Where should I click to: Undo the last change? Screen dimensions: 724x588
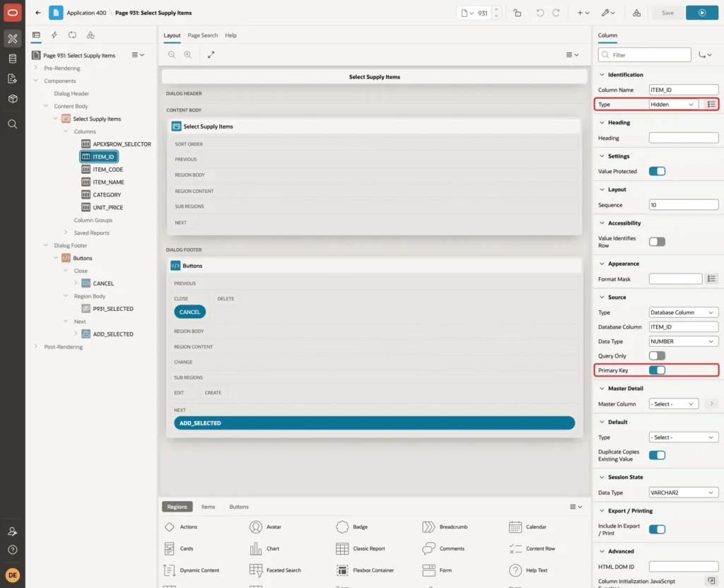tap(539, 13)
